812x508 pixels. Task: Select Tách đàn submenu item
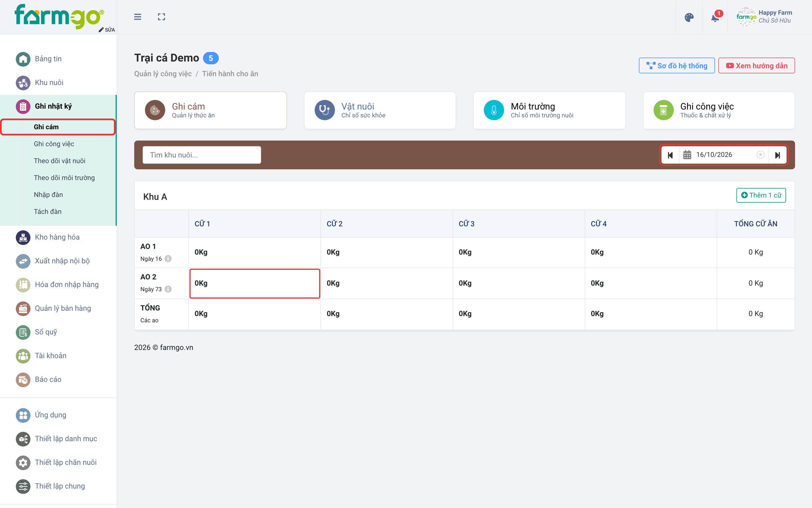point(48,212)
